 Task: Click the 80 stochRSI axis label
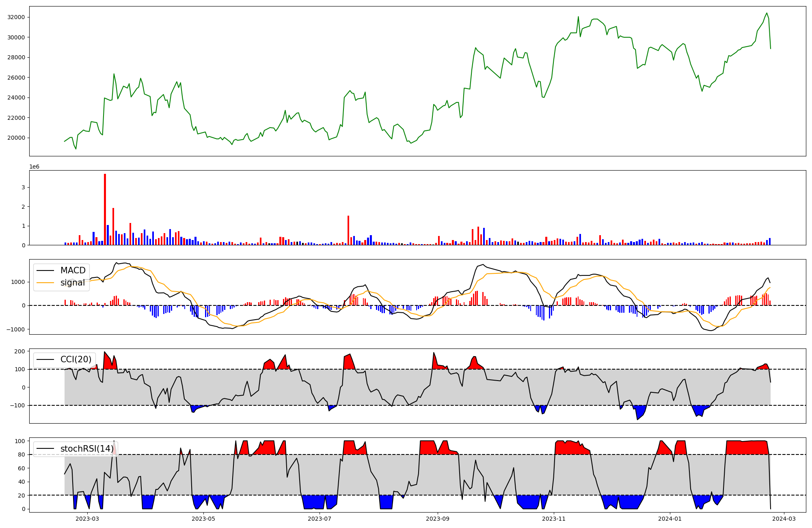[x=22, y=454]
